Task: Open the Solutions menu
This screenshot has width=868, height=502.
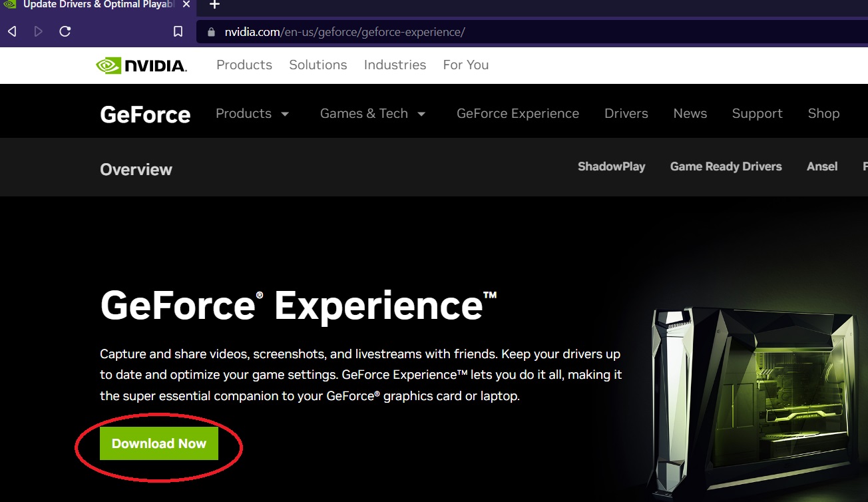Action: (318, 65)
